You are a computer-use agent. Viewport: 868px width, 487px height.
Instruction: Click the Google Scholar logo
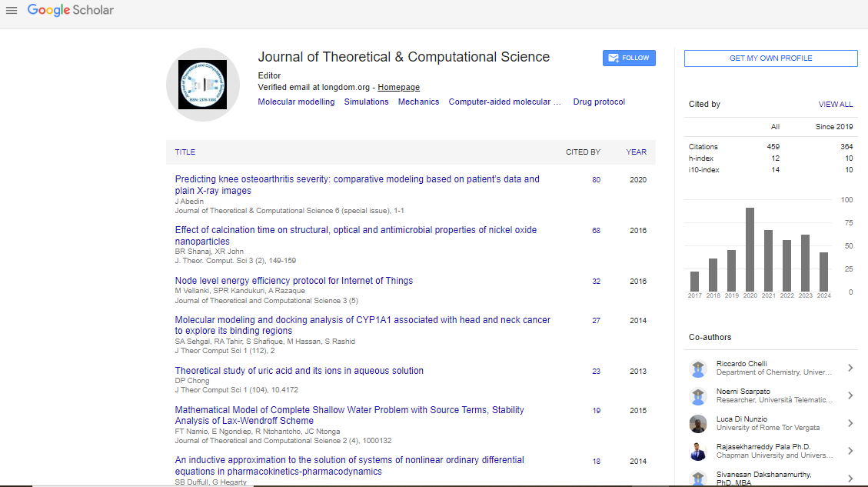tap(71, 11)
